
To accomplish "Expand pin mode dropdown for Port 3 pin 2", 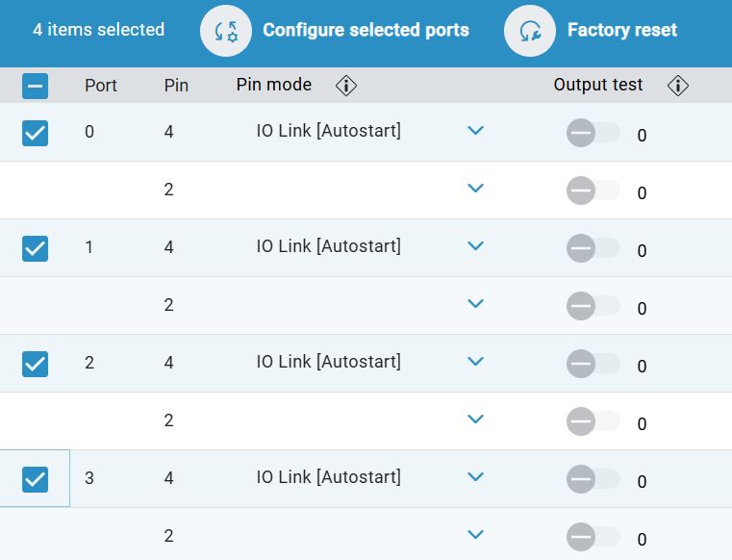I will (474, 535).
